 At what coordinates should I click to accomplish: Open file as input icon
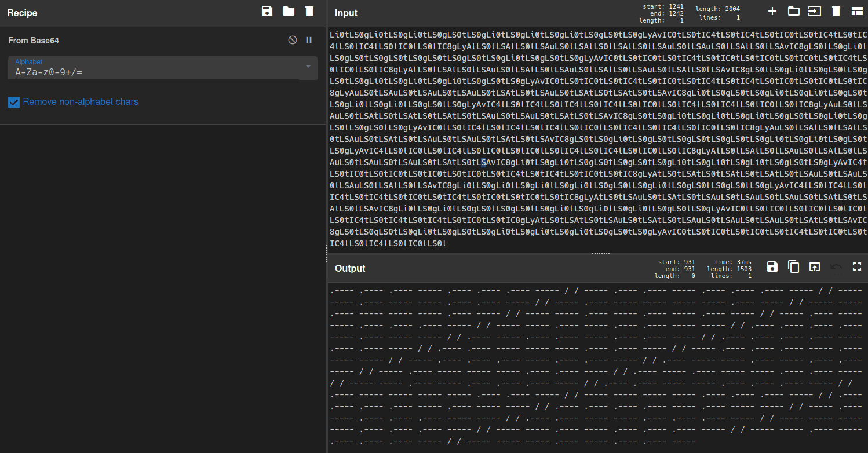(815, 11)
